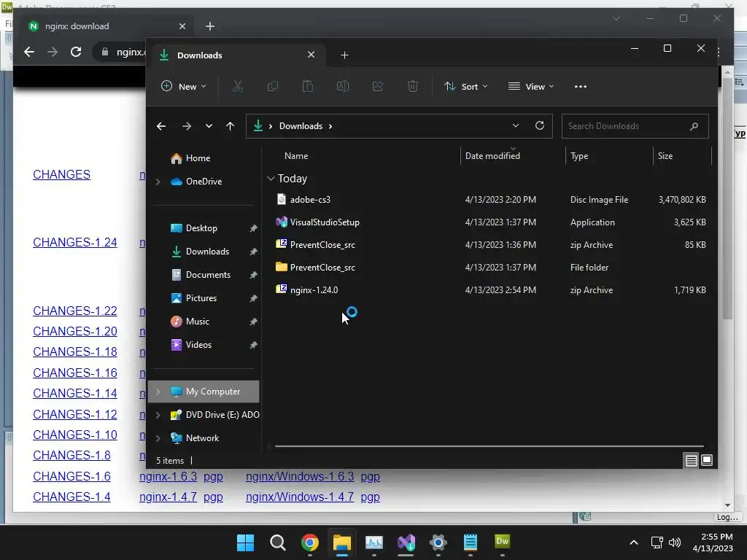Open the CHANGES-1.22 link
This screenshot has width=747, height=560.
75,311
